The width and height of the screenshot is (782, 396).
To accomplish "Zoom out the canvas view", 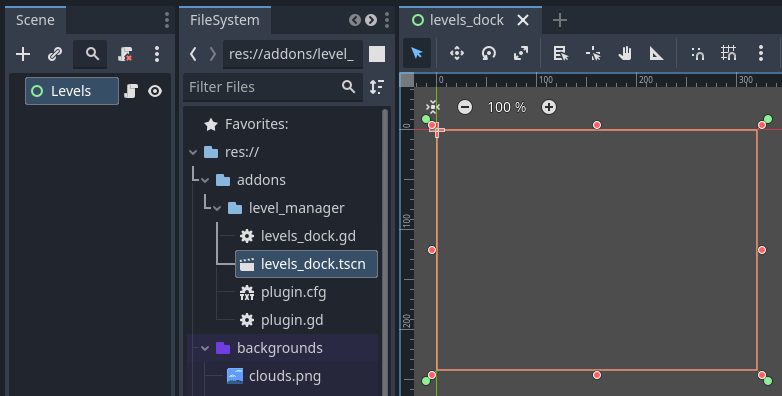I will [x=464, y=107].
